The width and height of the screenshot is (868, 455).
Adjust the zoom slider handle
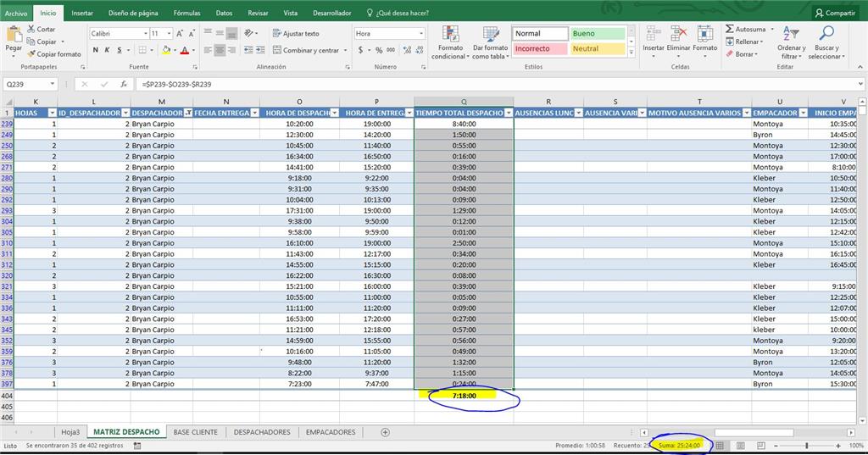(x=807, y=446)
